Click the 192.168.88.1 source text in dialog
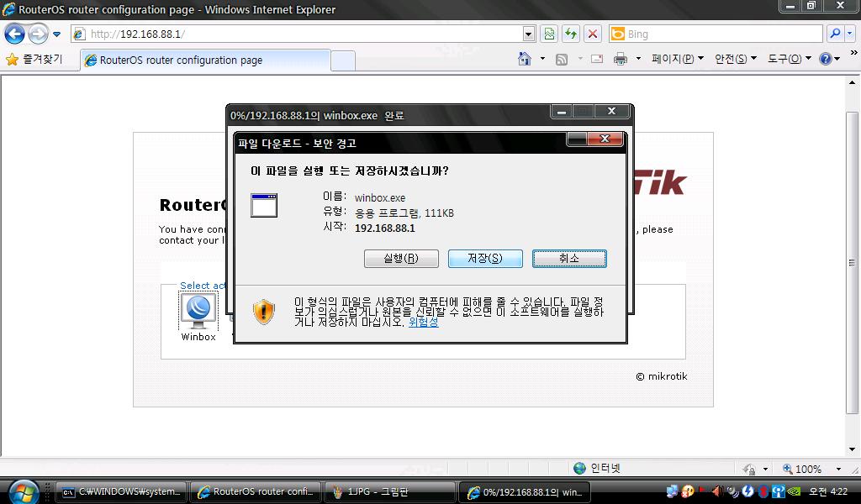This screenshot has width=861, height=504. (385, 228)
